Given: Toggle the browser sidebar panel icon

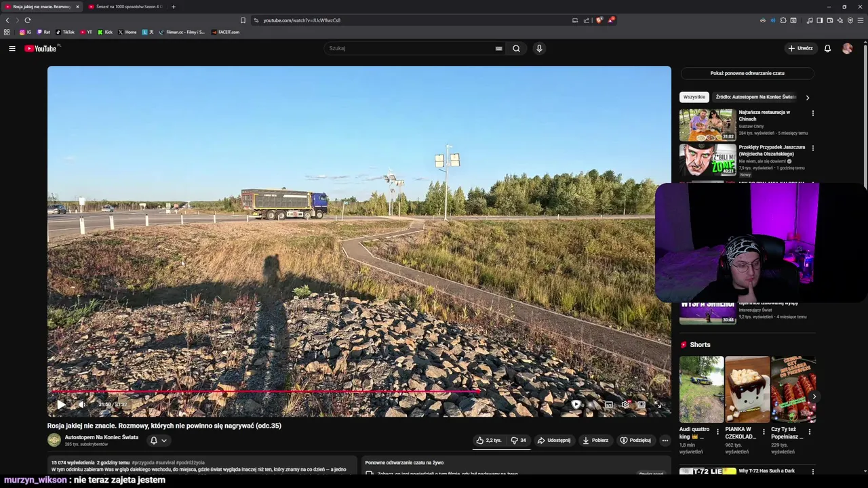Looking at the screenshot, I should tap(820, 20).
